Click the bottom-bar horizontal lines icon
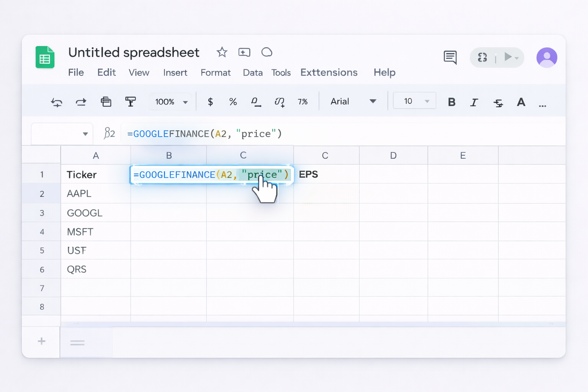 pyautogui.click(x=77, y=343)
